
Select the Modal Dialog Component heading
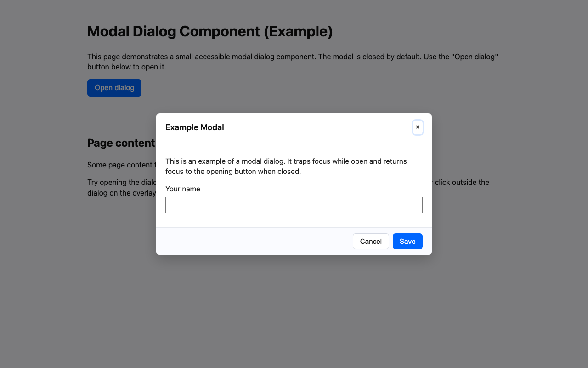coord(210,31)
